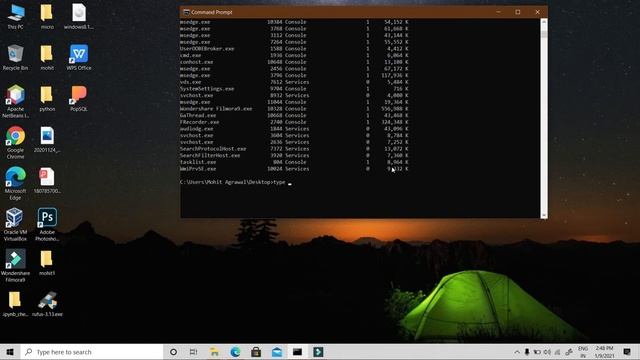Viewport: 640px width, 360px height.
Task: Open the ipynb_che folder on desktop
Action: coord(15,304)
